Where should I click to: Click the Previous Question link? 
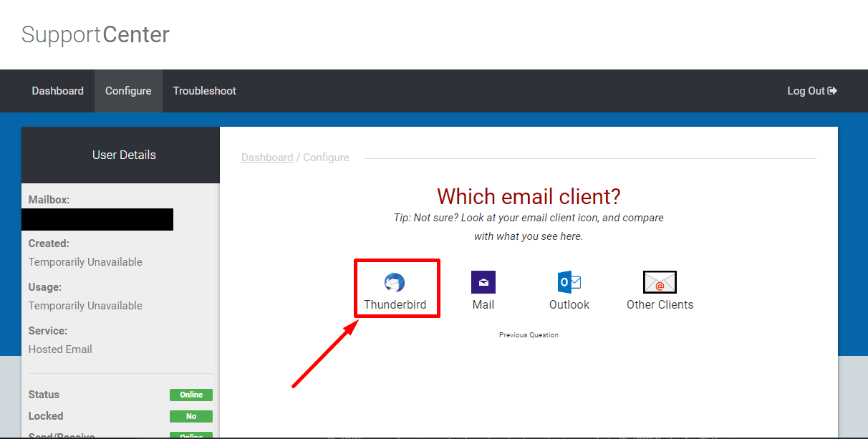click(529, 334)
